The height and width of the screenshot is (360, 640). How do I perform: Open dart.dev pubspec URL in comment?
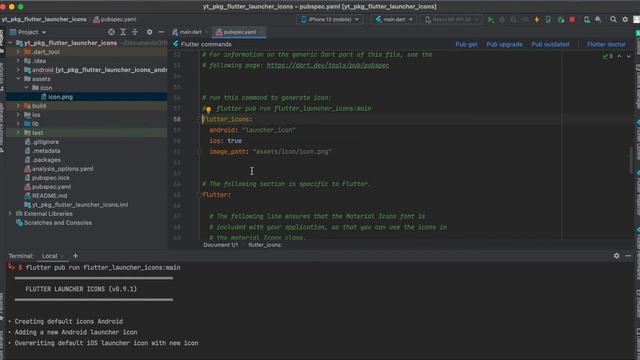328,65
